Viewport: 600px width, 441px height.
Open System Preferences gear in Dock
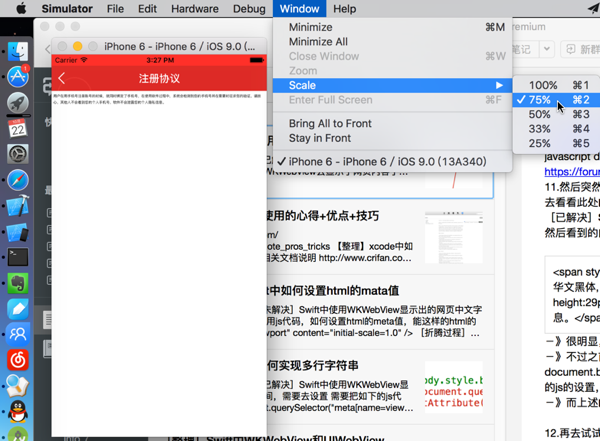18,154
